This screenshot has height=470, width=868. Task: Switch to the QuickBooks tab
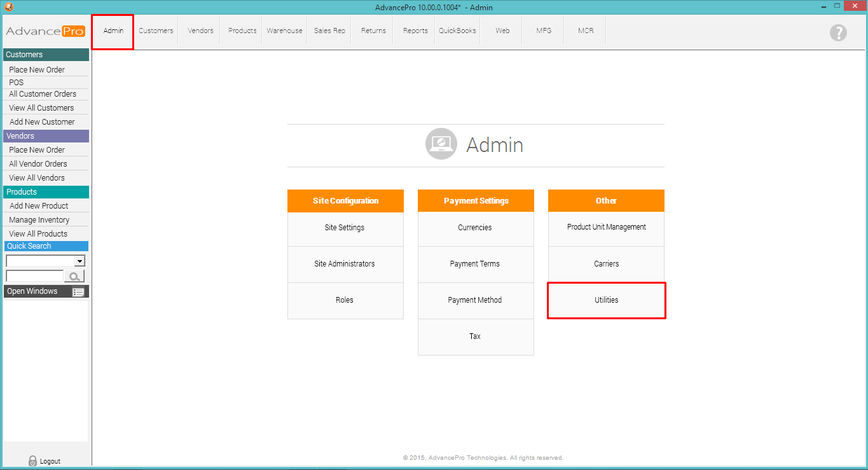point(457,31)
